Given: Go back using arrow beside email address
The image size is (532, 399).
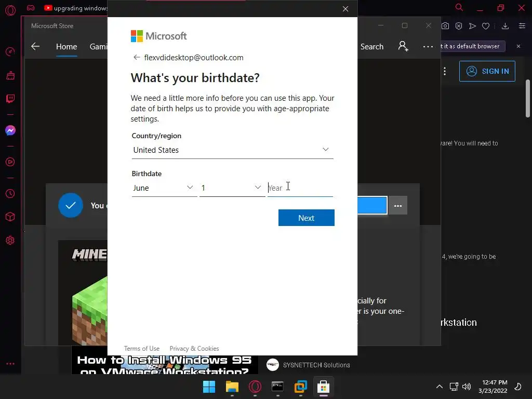Looking at the screenshot, I should point(137,57).
